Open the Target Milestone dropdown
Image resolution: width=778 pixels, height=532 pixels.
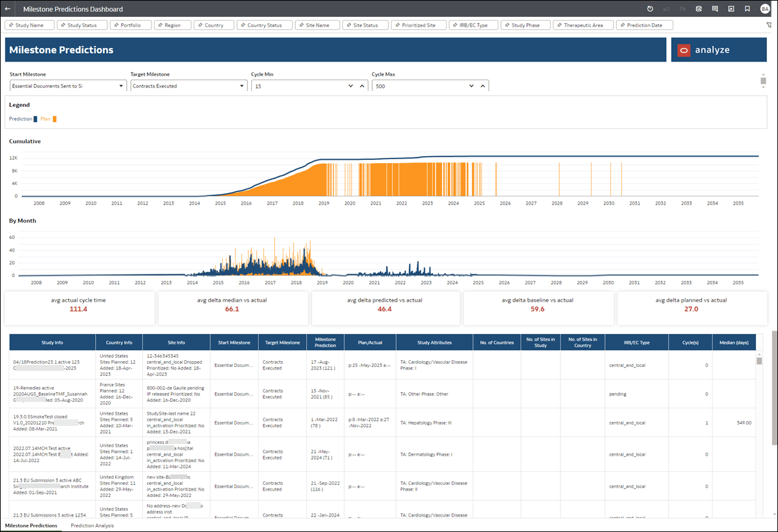pos(242,85)
